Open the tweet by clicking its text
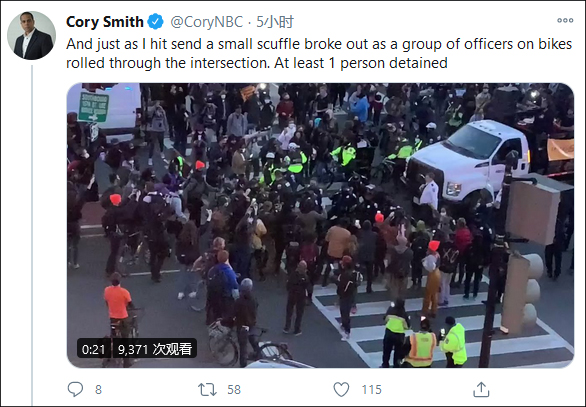Screen dimensions: 586x407 319,53
